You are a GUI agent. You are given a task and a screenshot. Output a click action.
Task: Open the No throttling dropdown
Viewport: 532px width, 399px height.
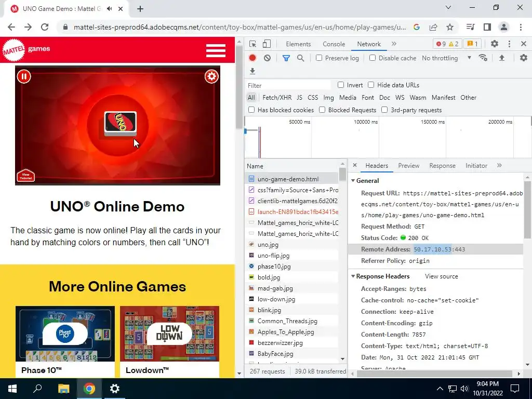click(446, 58)
